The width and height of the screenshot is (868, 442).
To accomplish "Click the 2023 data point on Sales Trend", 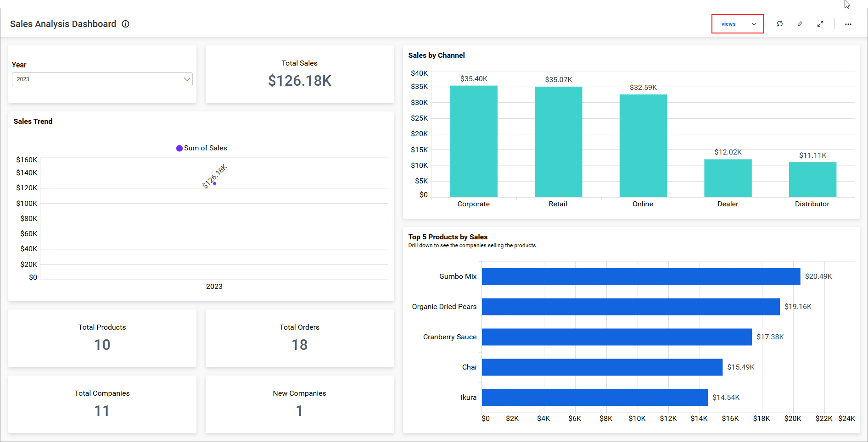I will click(214, 183).
